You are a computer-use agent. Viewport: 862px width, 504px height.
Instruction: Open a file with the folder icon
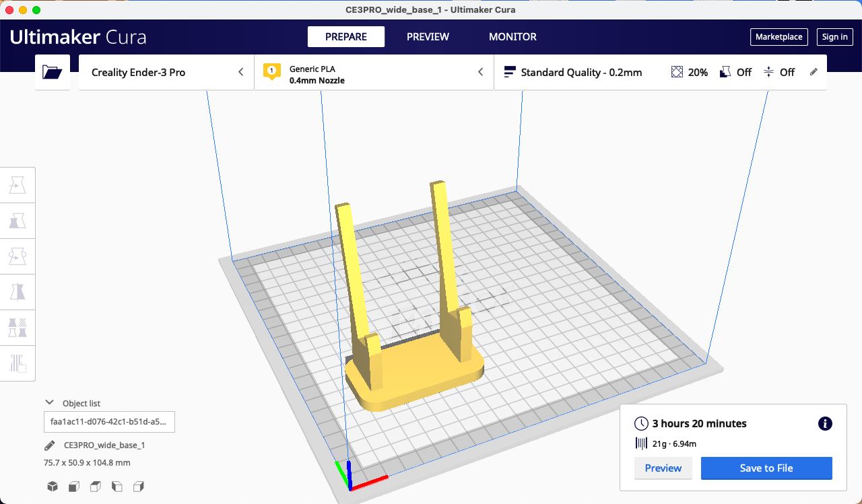point(53,73)
